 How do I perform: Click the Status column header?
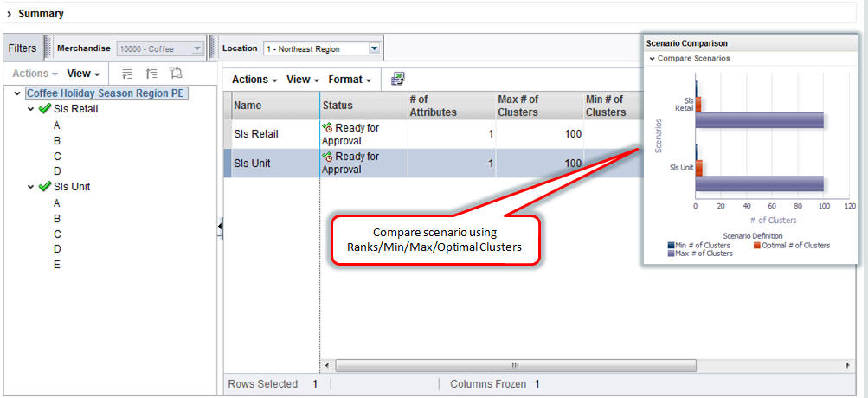point(363,106)
